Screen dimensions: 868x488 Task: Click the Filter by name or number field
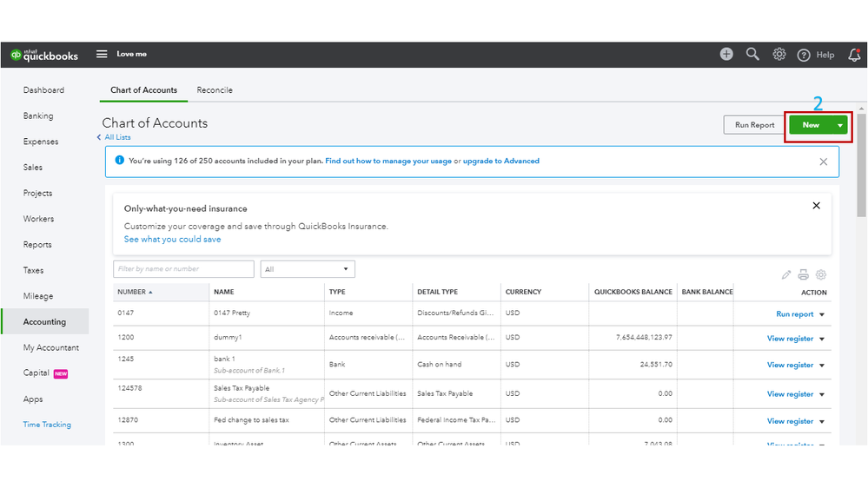click(x=183, y=269)
